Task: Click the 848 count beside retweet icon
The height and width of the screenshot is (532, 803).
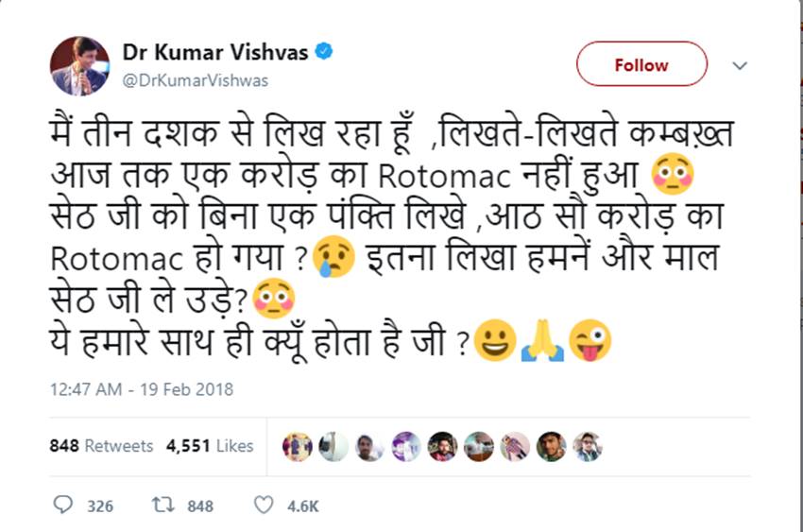Action: [x=200, y=506]
